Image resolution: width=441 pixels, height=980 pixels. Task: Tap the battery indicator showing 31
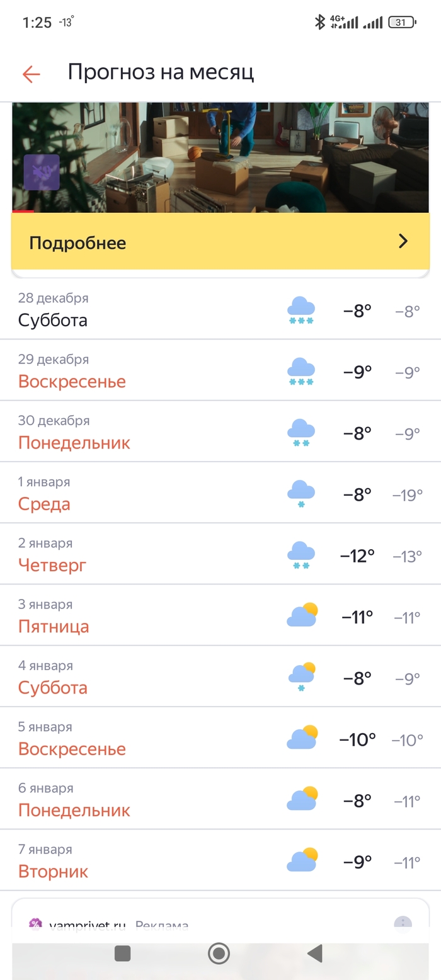[x=402, y=21]
